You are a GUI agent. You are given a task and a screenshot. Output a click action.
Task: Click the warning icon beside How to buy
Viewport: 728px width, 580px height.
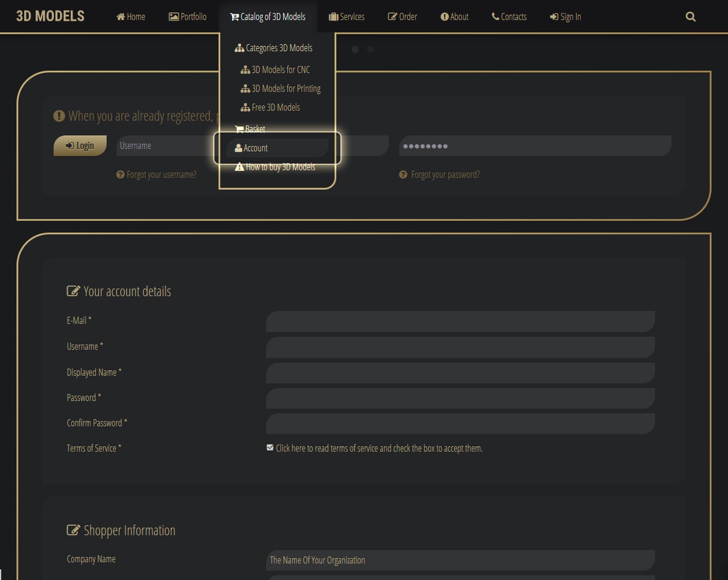[x=239, y=167]
